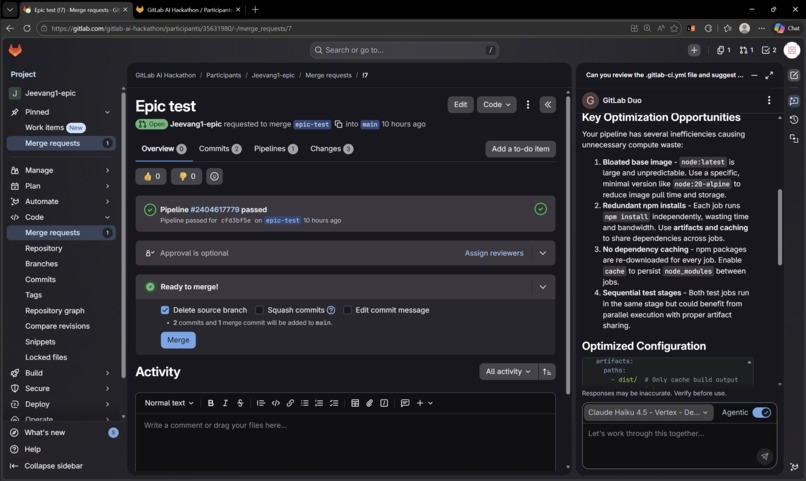806x481 pixels.
Task: Open GitLab Duo chat options kebab menu
Action: pos(769,100)
